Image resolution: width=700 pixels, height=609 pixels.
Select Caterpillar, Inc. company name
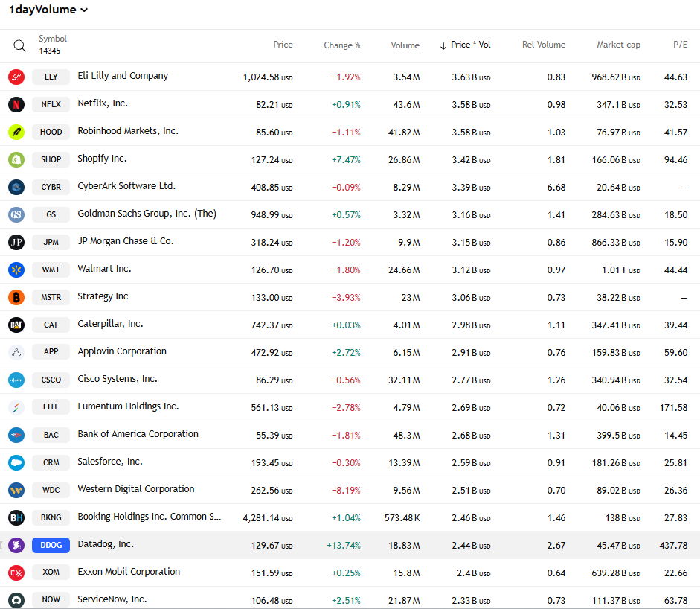(x=110, y=324)
